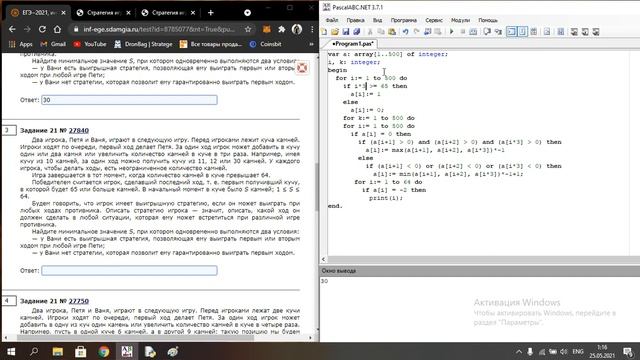640x360 pixels.
Task: Save the program with the floppy icon
Action: tap(346, 32)
